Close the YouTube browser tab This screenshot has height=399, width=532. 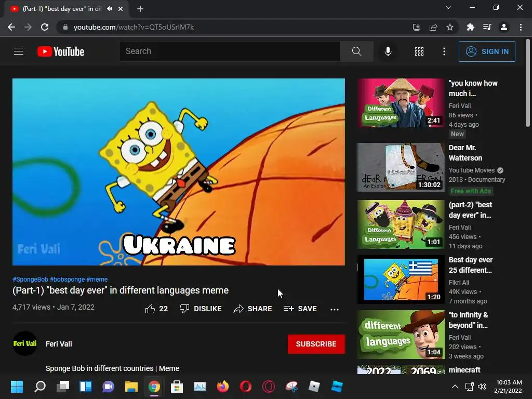[121, 9]
